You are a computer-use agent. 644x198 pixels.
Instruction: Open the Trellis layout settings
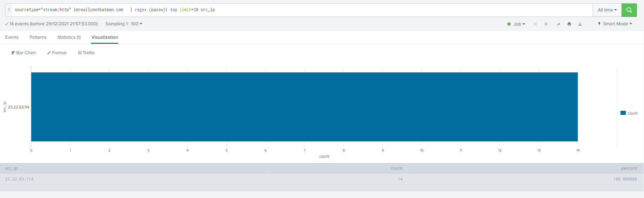[86, 53]
